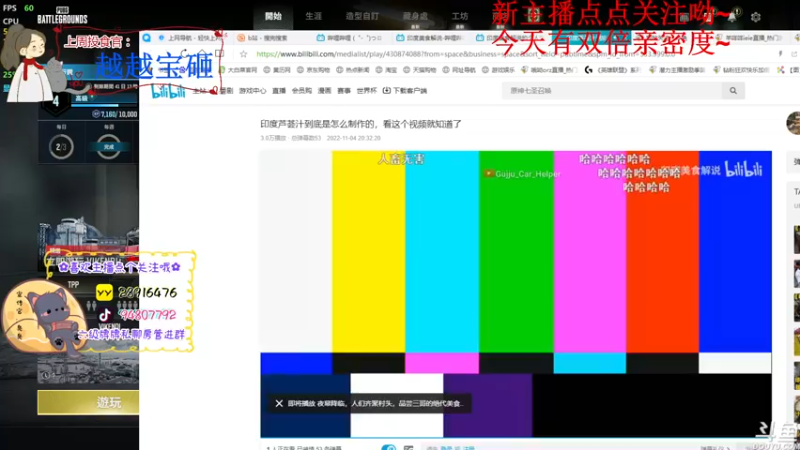Open PUBG settings gear icon

[x=756, y=17]
